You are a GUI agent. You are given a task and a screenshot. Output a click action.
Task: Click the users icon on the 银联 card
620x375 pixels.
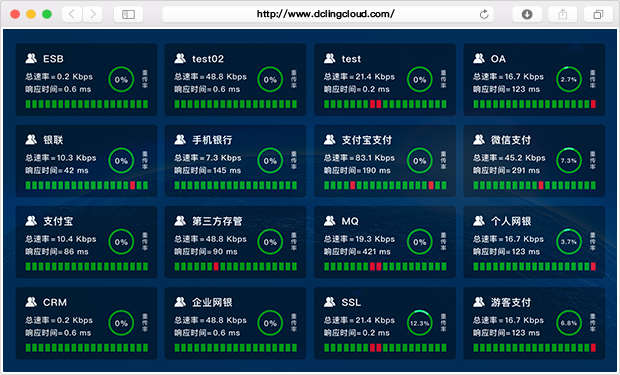pos(31,140)
